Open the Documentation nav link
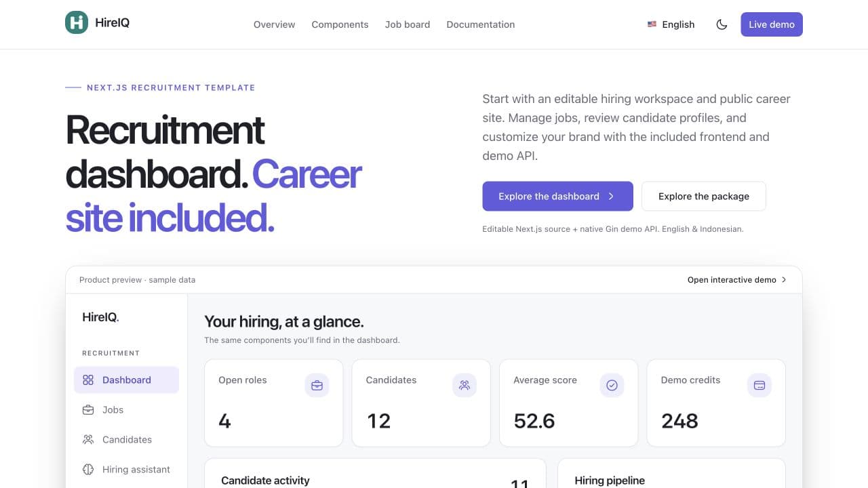 [480, 24]
